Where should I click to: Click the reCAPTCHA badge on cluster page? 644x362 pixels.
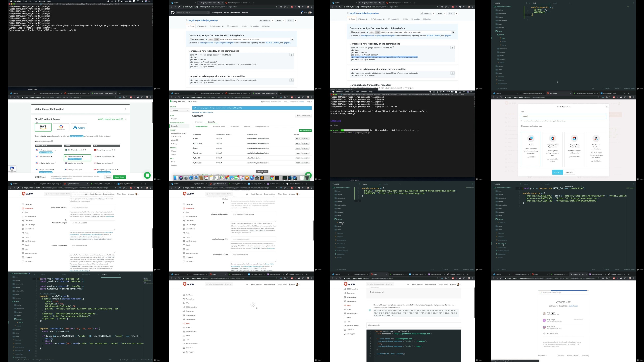[x=12, y=169]
